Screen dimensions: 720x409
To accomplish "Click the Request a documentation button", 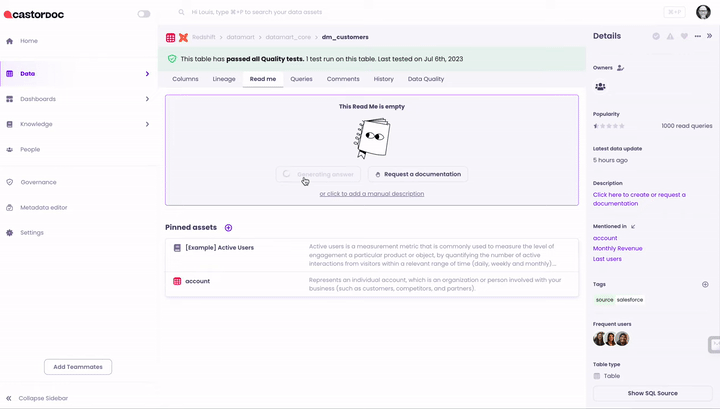I will tap(417, 174).
